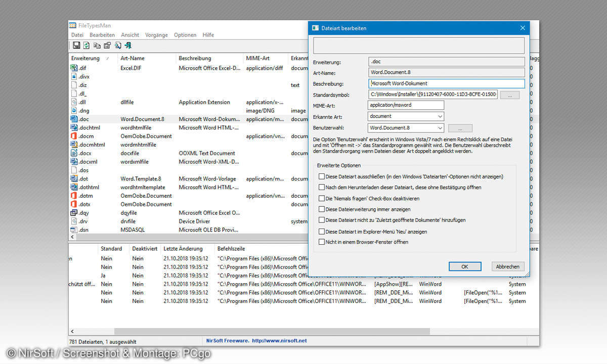The width and height of the screenshot is (607, 364).
Task: Open the Datei menu
Action: pyautogui.click(x=77, y=35)
